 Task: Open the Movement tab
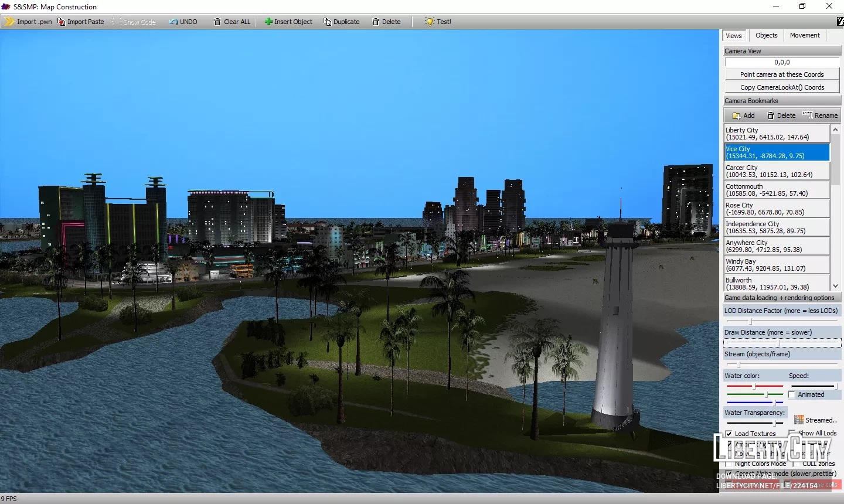(x=805, y=35)
